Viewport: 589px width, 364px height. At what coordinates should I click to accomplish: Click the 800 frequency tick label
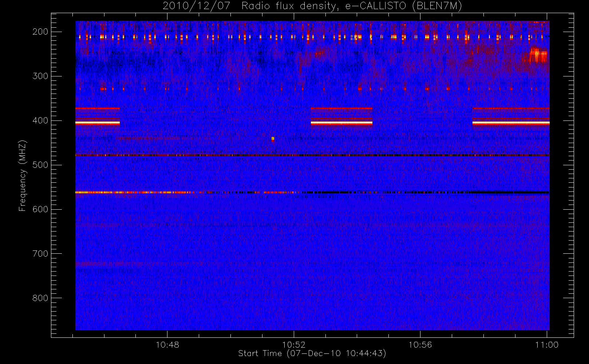40,298
